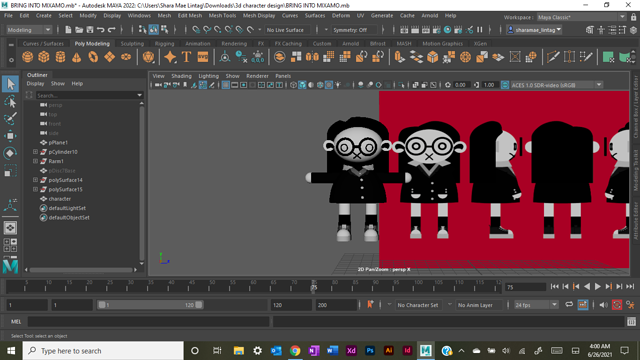Click the SVG shelf tool
This screenshot has width=640, height=360.
[203, 57]
